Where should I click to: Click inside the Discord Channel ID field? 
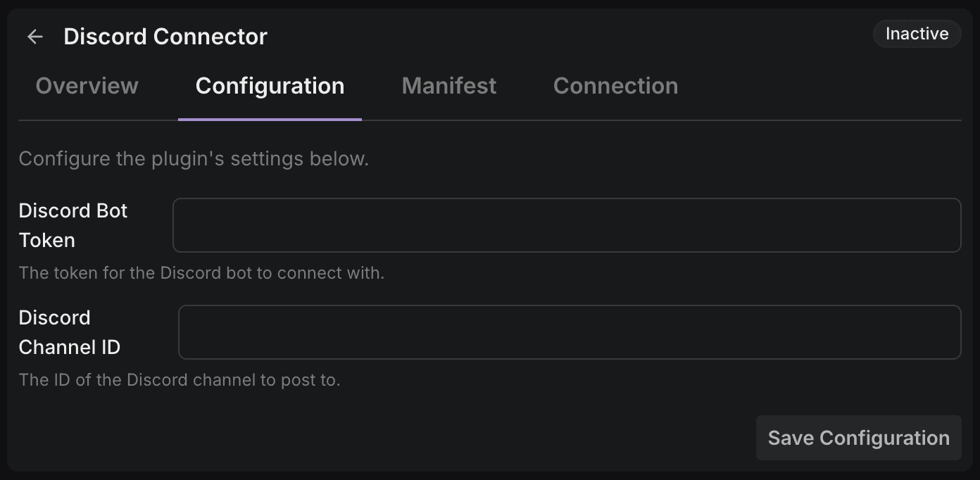click(570, 331)
